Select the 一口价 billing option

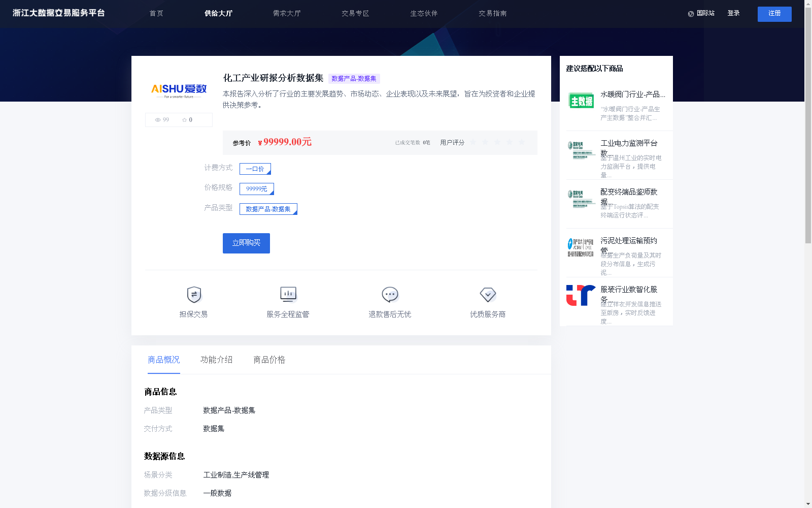pos(255,169)
